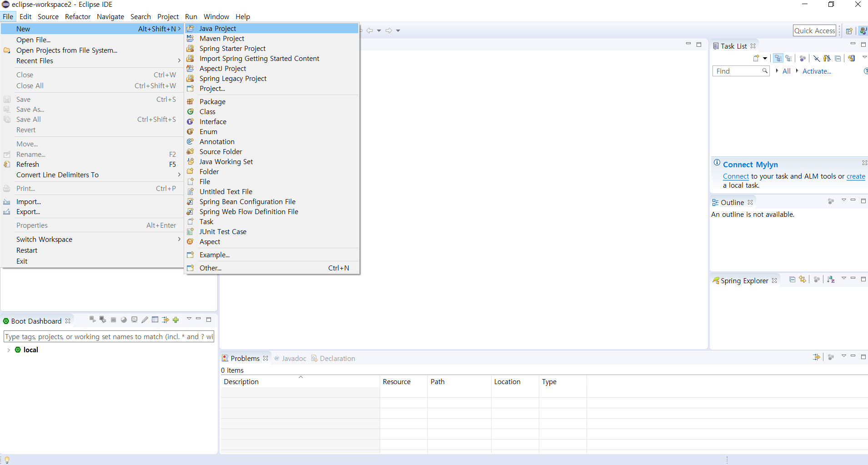Screen dimensions: 868x465
Task: Open the Run menu in menu bar
Action: 191,17
